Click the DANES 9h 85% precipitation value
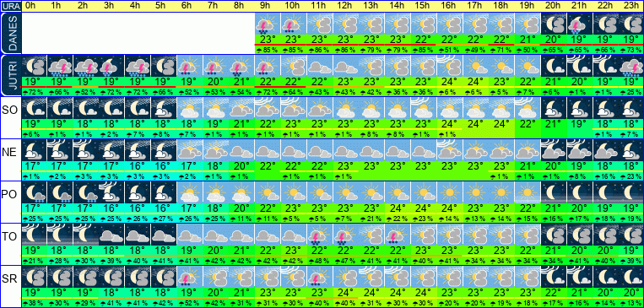Viewport: 644px width, 308px height. [268, 50]
